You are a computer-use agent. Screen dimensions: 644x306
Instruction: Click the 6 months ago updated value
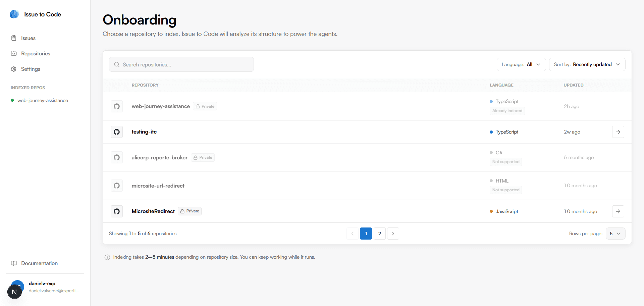[579, 157]
